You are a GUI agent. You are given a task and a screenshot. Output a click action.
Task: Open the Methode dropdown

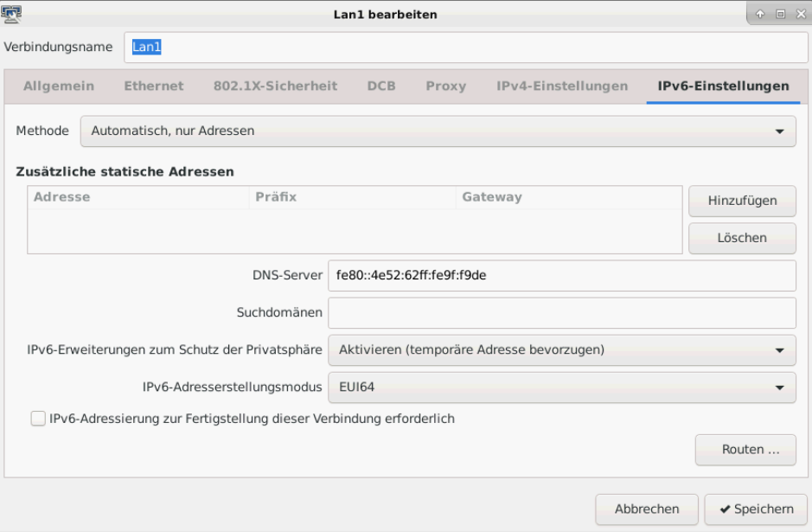tap(438, 131)
